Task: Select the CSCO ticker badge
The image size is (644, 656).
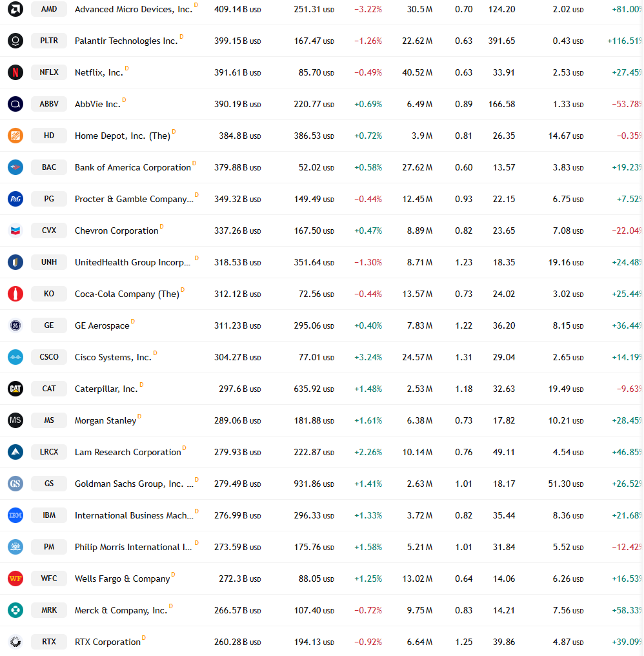Action: point(49,357)
